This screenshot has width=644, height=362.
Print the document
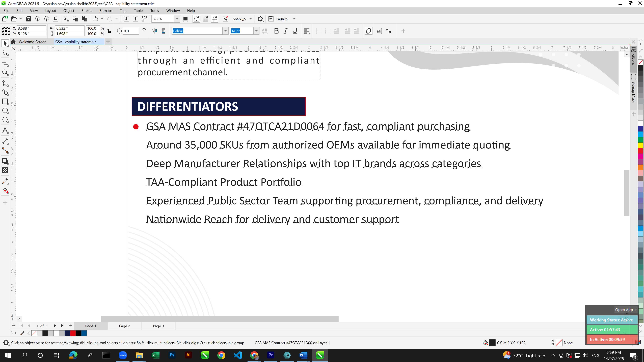pos(56,19)
